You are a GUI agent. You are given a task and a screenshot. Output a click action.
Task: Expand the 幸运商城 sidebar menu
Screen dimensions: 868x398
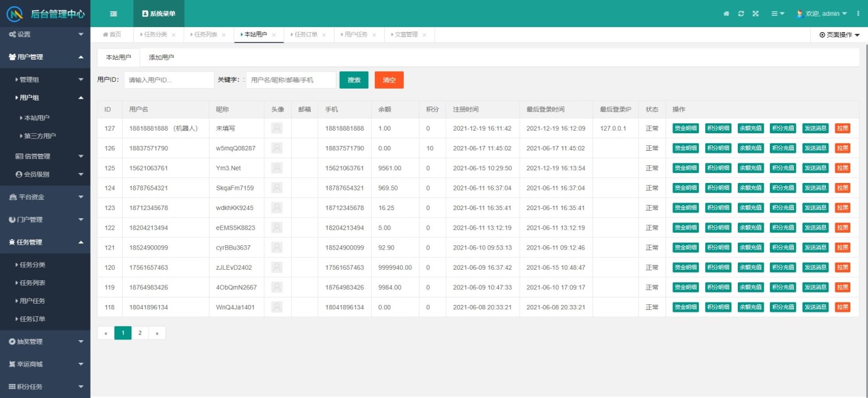(45, 364)
